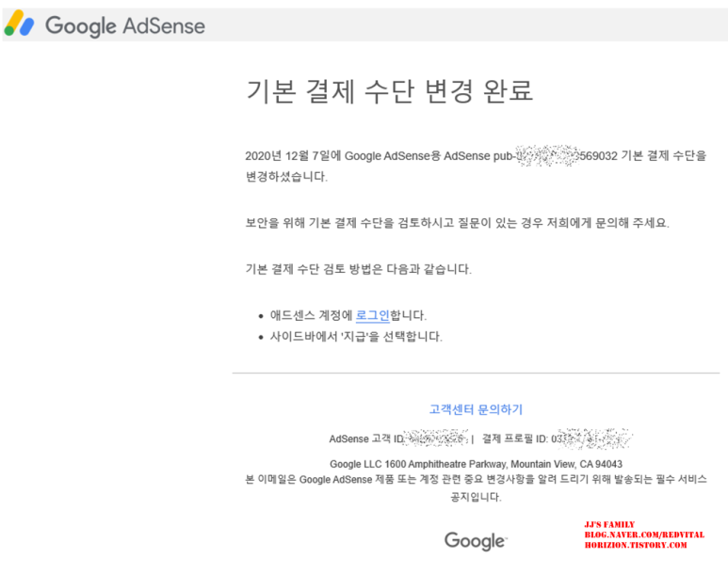Click the bullet 사이드바에서 '지급'을 선택합니다
This screenshot has height=574, width=728.
tap(356, 337)
